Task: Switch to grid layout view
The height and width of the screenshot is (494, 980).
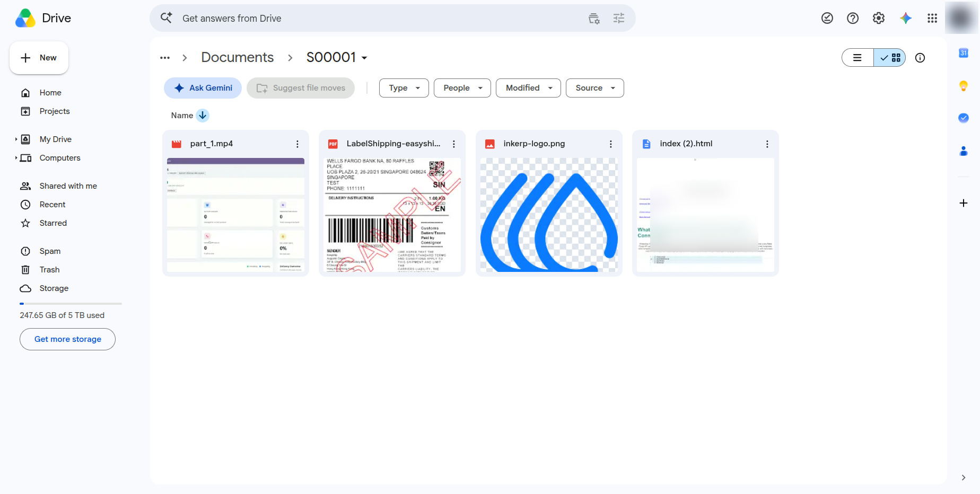Action: click(890, 58)
